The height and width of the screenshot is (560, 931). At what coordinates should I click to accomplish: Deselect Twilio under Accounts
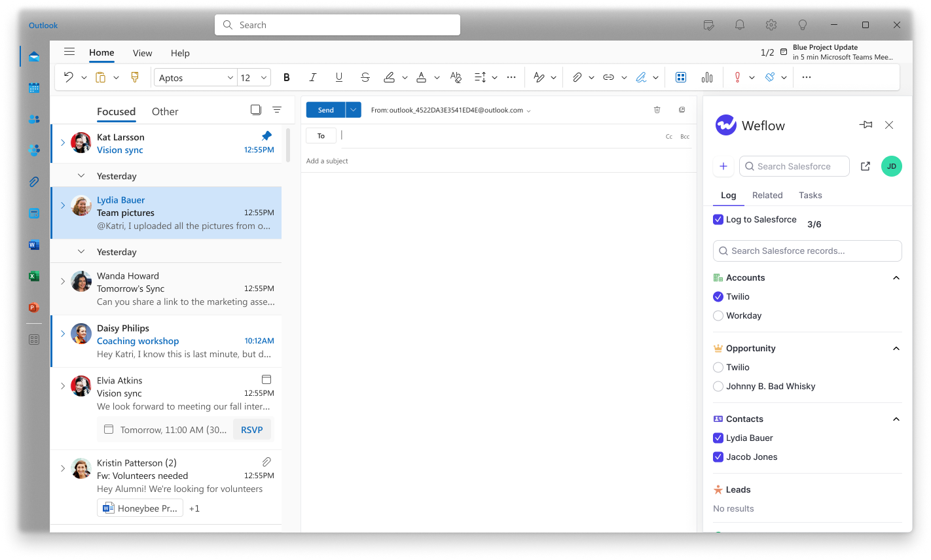(718, 296)
